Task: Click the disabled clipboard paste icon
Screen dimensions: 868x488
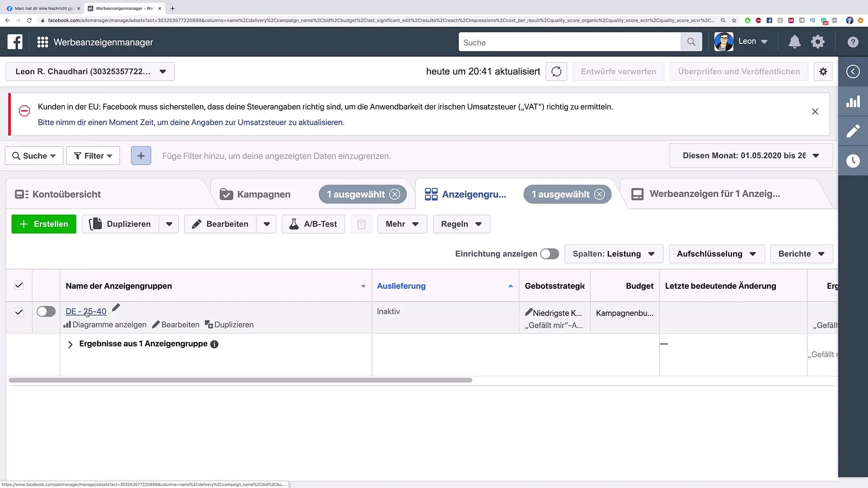Action: point(361,224)
